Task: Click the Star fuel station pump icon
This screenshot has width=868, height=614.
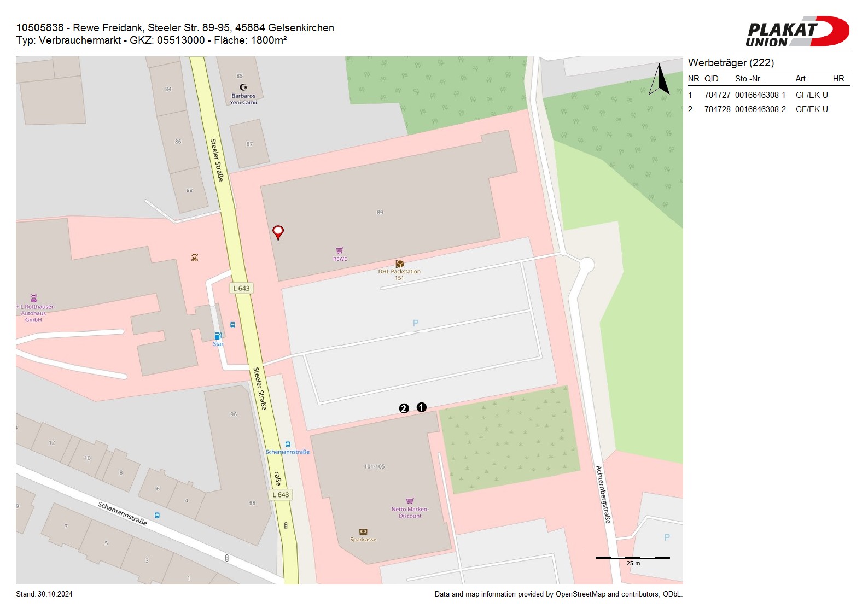Action: 218,336
